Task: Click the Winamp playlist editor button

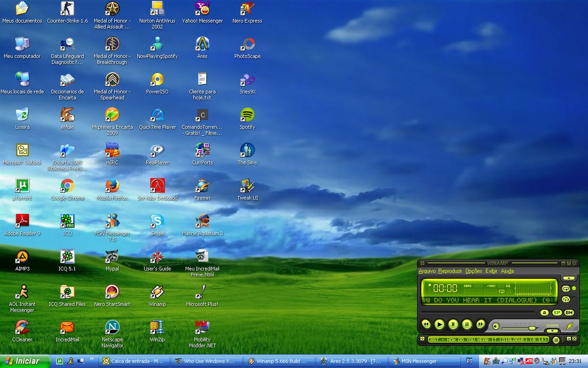Action: click(x=556, y=340)
